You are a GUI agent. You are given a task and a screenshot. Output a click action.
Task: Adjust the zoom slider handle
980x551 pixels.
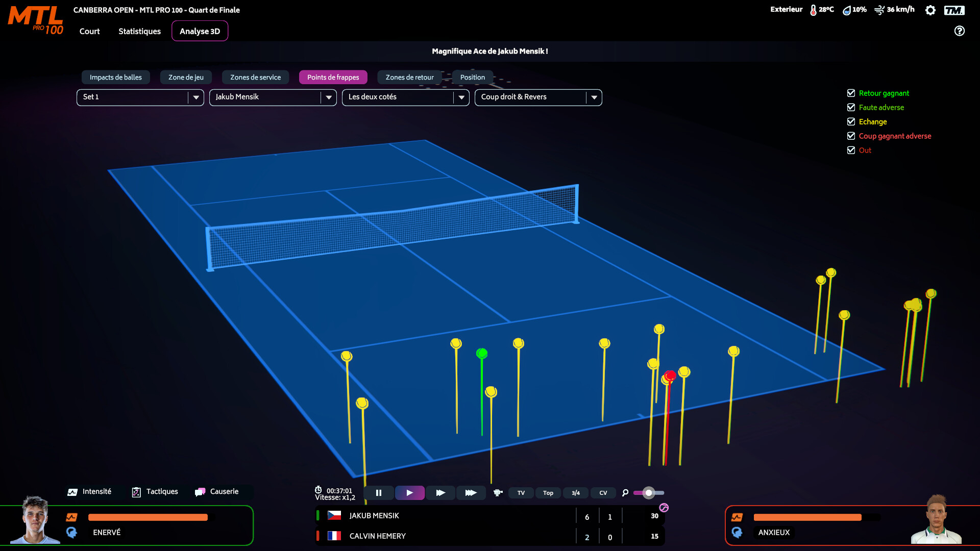tap(649, 493)
